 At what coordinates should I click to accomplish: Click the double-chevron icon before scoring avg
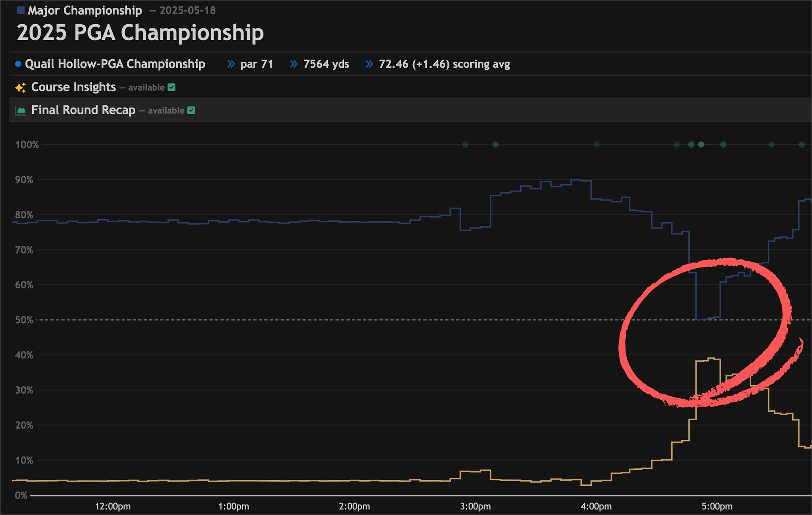(369, 64)
